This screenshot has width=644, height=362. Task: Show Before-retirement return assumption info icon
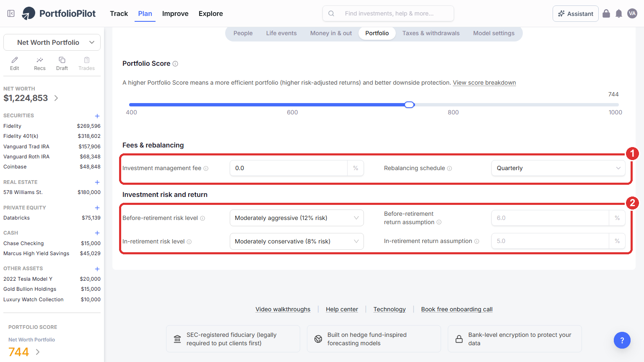point(439,222)
